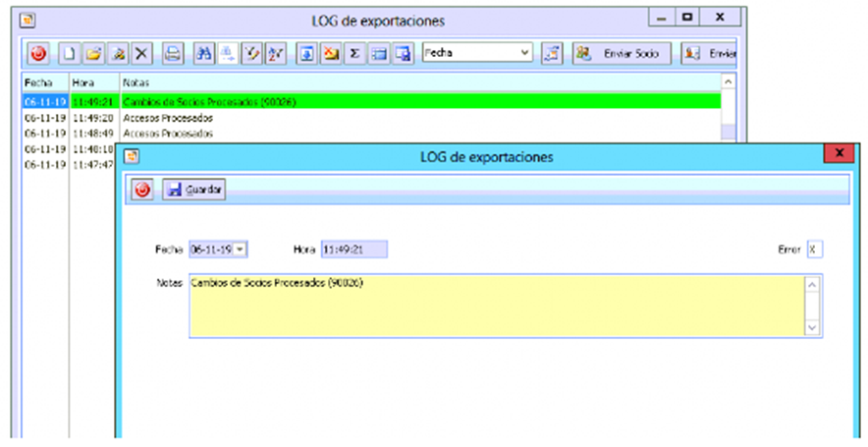Click the red power icon in dialog toolbar
The height and width of the screenshot is (447, 868).
click(x=143, y=190)
